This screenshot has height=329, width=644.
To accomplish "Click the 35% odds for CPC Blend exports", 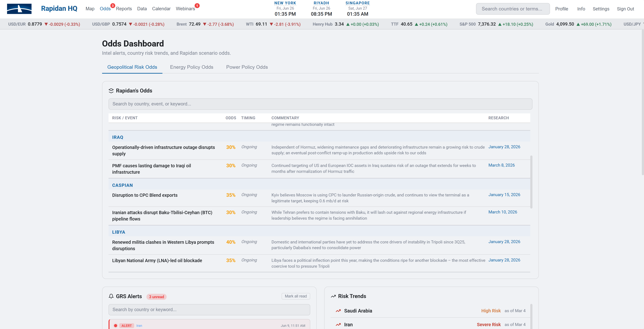I will 231,195.
